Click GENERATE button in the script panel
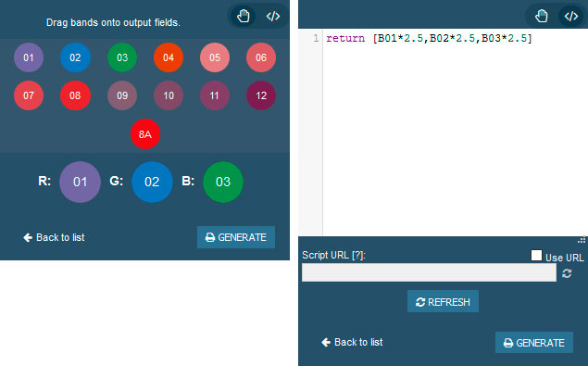 click(x=534, y=342)
